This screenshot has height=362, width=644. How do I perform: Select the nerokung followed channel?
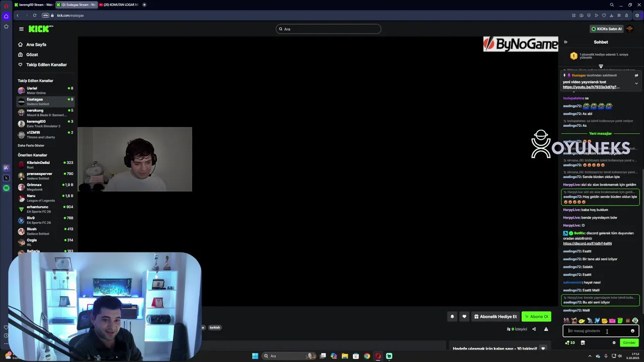(45, 113)
